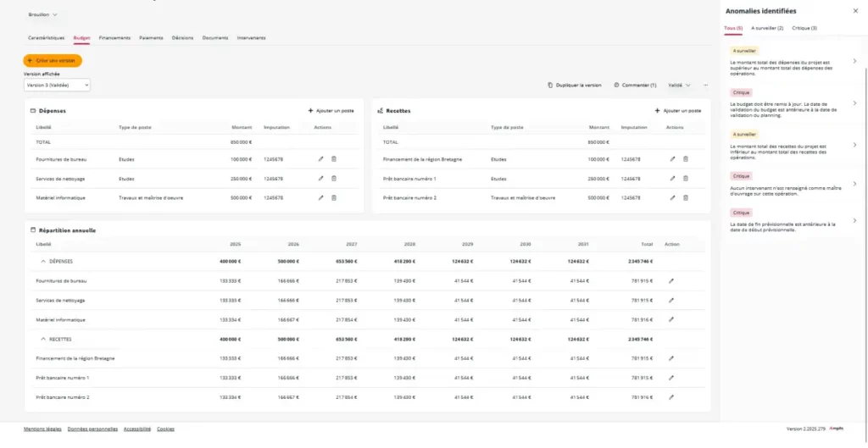The image size is (868, 448).
Task: Click the Version 2.2025.279 footer text
Action: [x=805, y=429]
